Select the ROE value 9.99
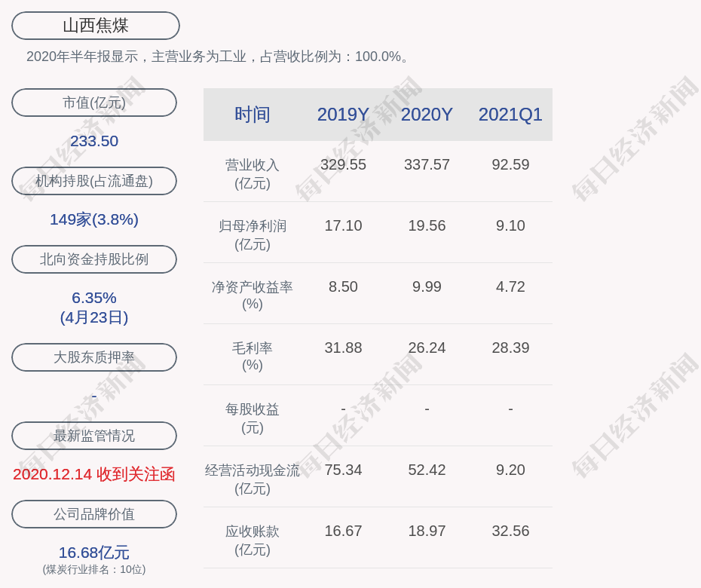The width and height of the screenshot is (701, 588). point(427,286)
